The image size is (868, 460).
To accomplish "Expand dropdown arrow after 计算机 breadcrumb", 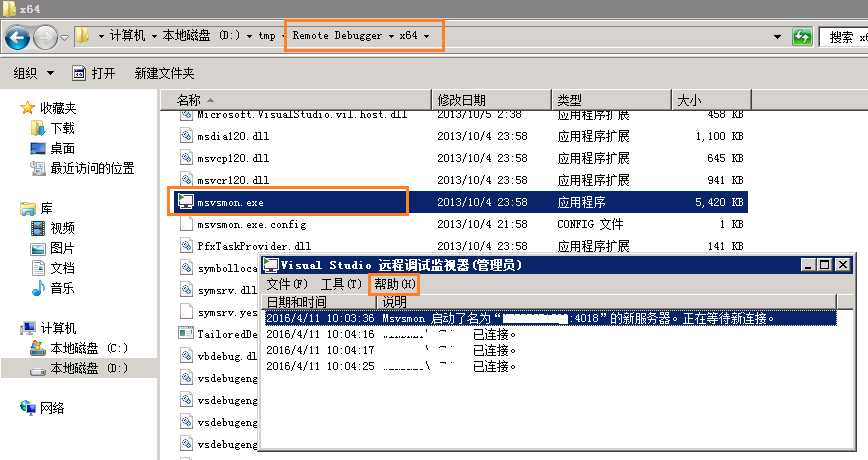I will point(153,37).
